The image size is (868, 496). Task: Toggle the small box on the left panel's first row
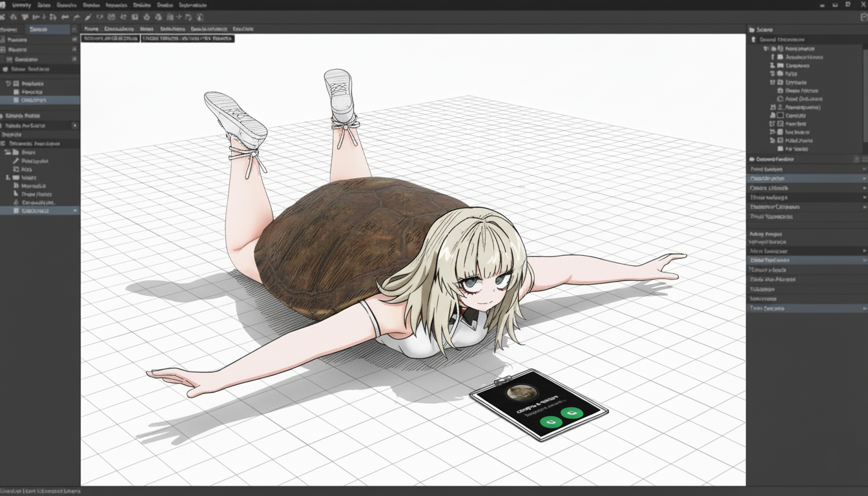[74, 40]
